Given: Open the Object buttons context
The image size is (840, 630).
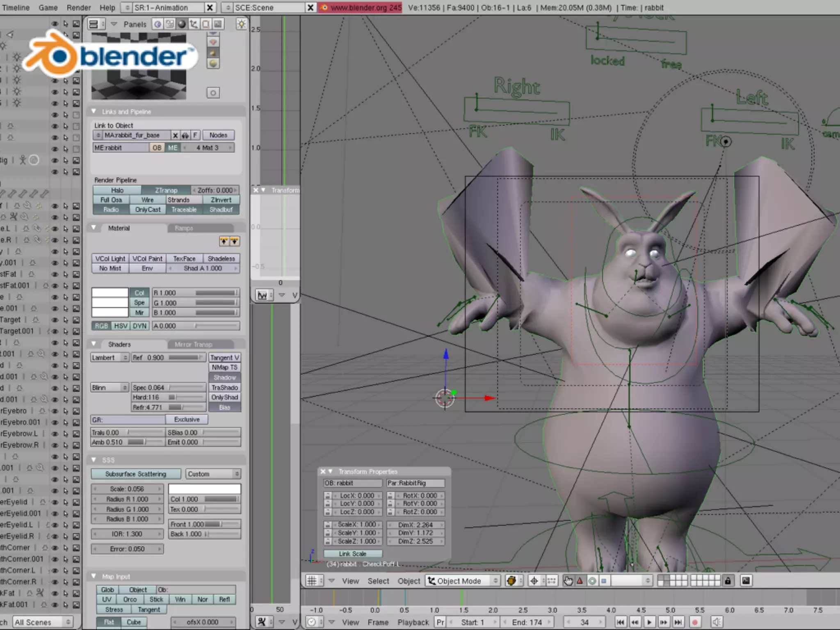Looking at the screenshot, I should (194, 24).
